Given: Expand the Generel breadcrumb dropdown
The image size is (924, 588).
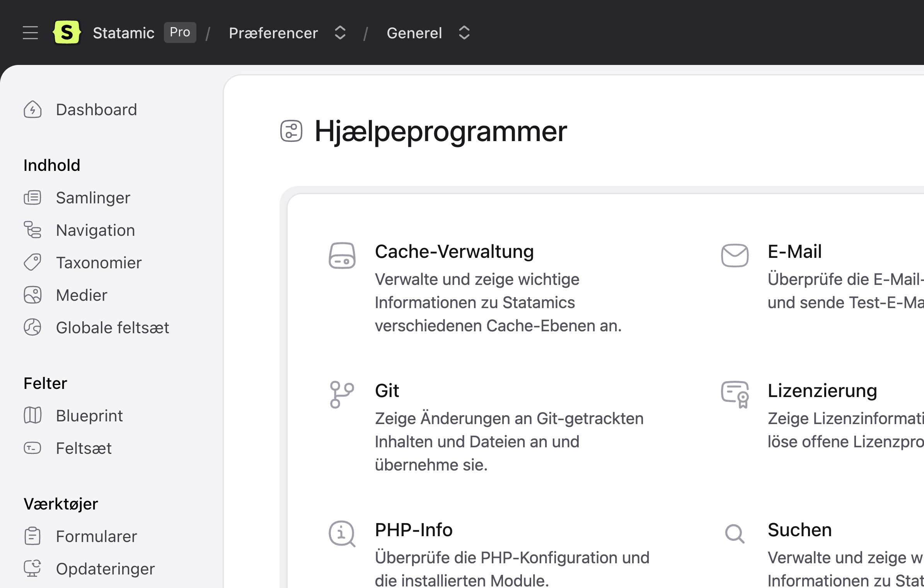Looking at the screenshot, I should pos(464,33).
